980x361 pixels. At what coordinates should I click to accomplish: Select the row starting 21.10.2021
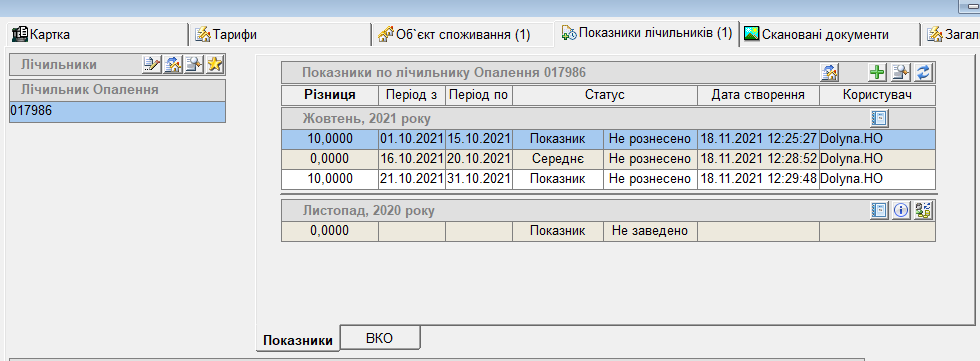(x=608, y=179)
